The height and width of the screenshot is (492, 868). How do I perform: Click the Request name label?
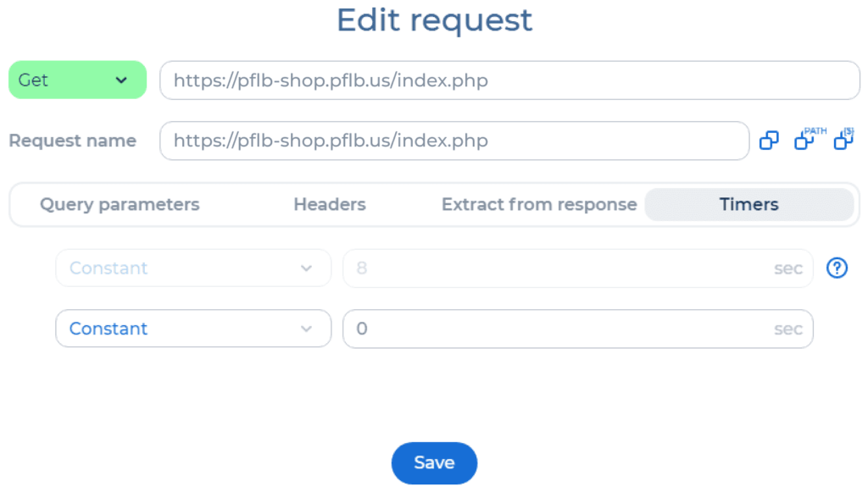73,141
